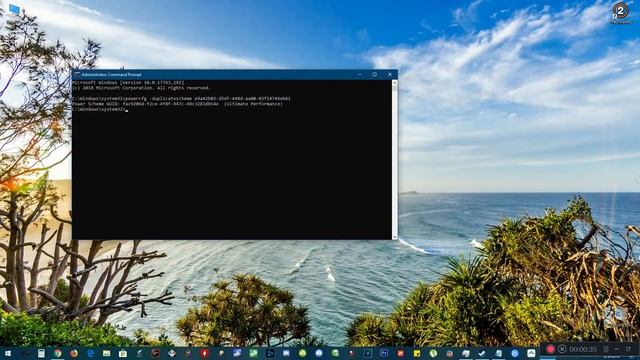Click the Microsoft Windows version line
Viewport: 640px width, 360px height.
coord(128,82)
